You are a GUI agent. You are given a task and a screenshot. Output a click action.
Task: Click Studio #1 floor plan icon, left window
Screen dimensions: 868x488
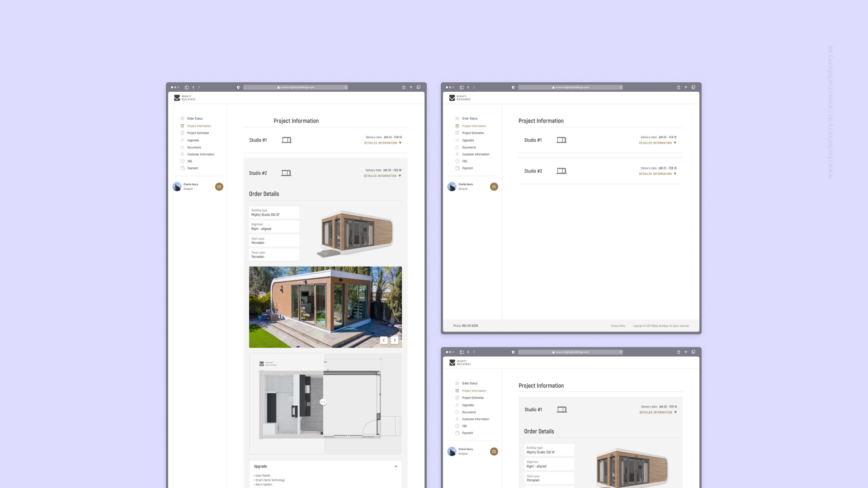287,140
